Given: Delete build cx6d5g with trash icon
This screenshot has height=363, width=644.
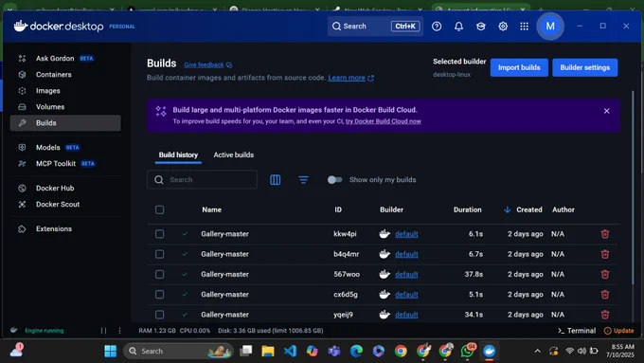Looking at the screenshot, I should coord(605,295).
